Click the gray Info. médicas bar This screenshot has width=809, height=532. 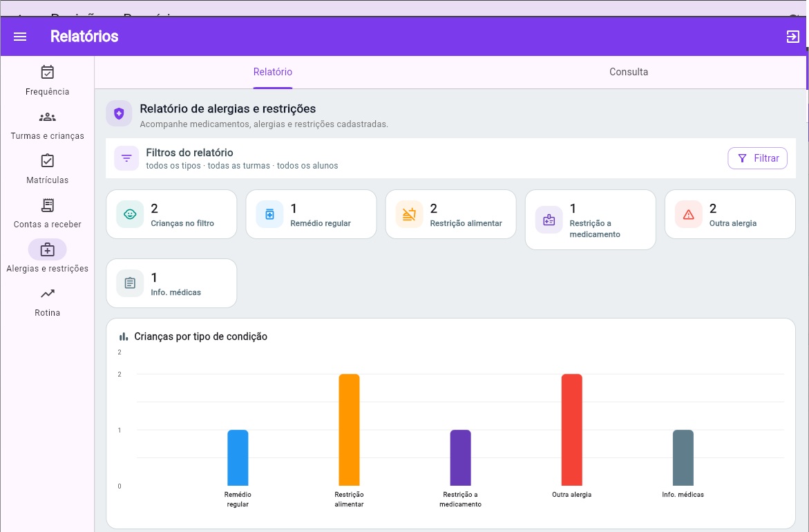coord(683,457)
